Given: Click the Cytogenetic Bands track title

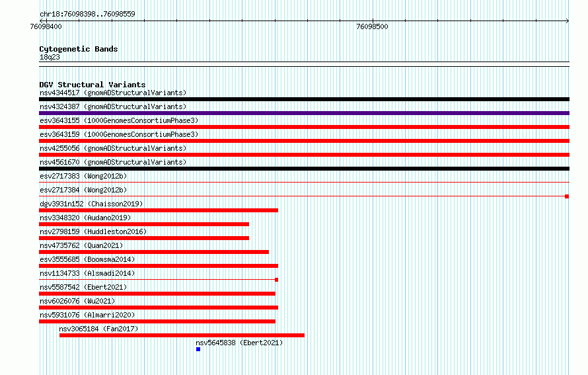Looking at the screenshot, I should [x=79, y=49].
